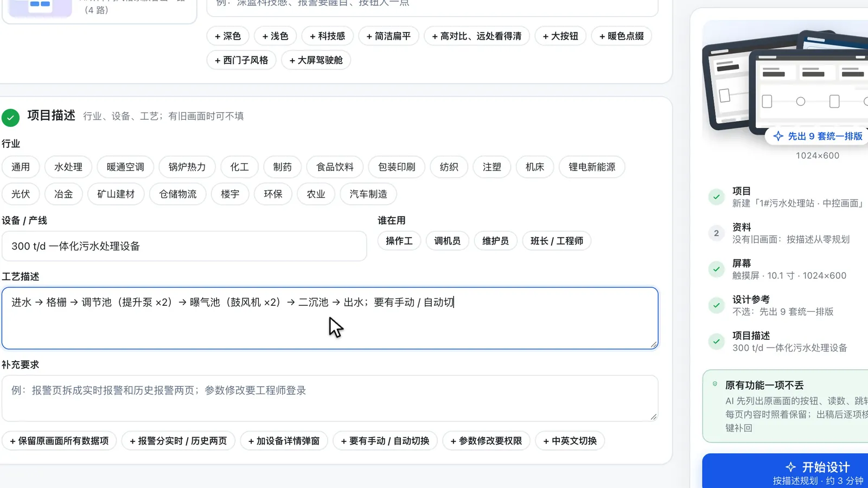Click the check icon next to 项目 step
This screenshot has width=868, height=488.
716,197
